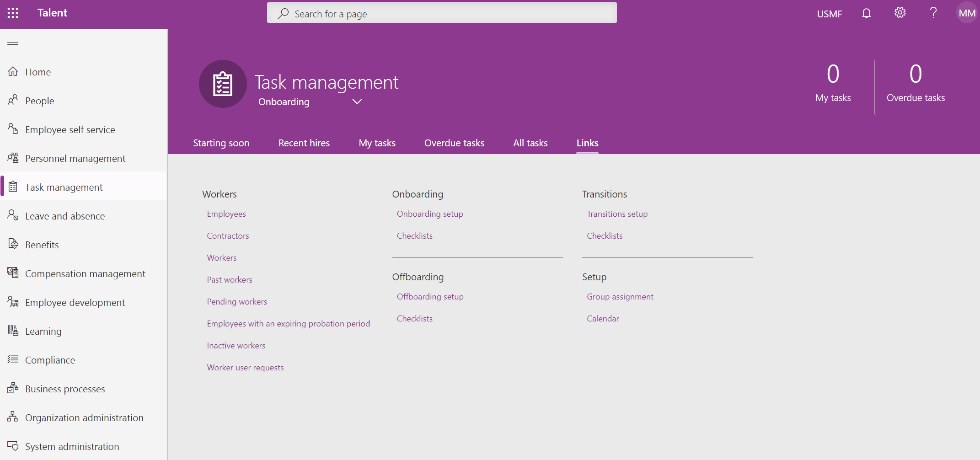This screenshot has width=980, height=460.
Task: Click the Search for a page field
Action: coord(442,13)
